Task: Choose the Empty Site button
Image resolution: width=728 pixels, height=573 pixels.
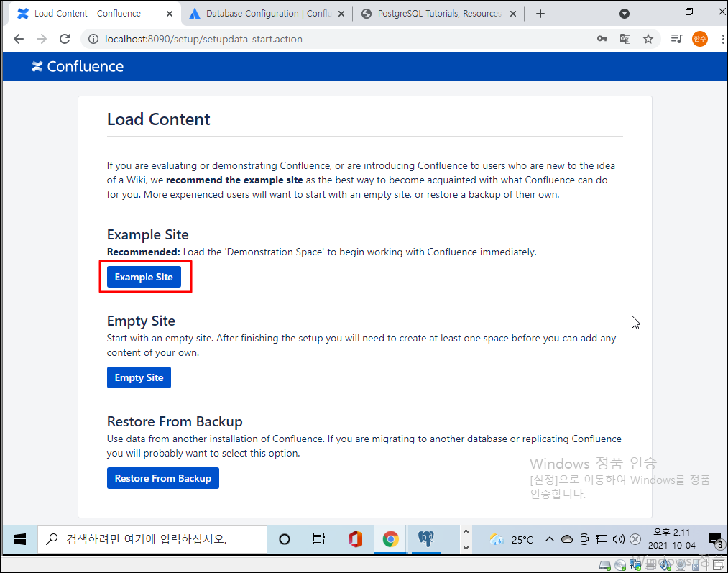Action: (x=139, y=377)
